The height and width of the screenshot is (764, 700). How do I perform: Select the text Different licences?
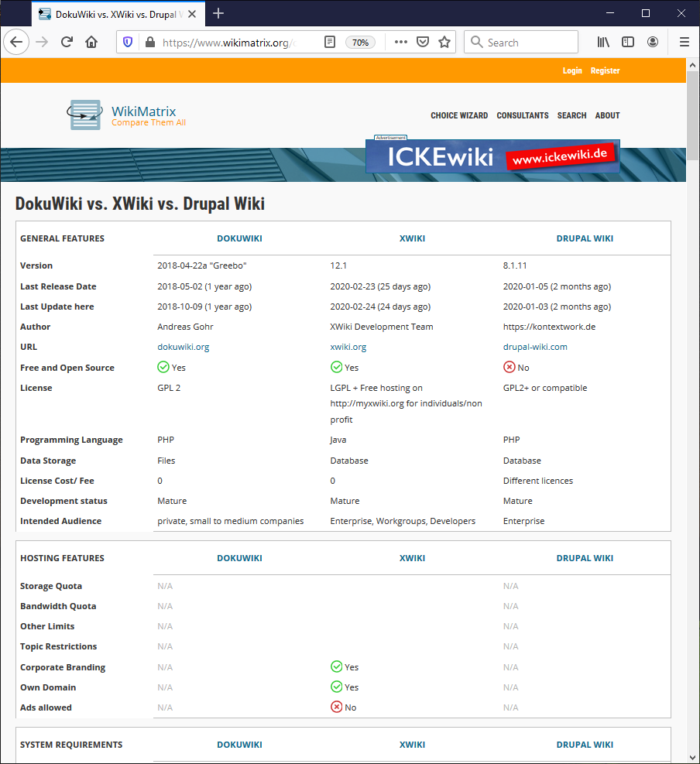tap(538, 481)
